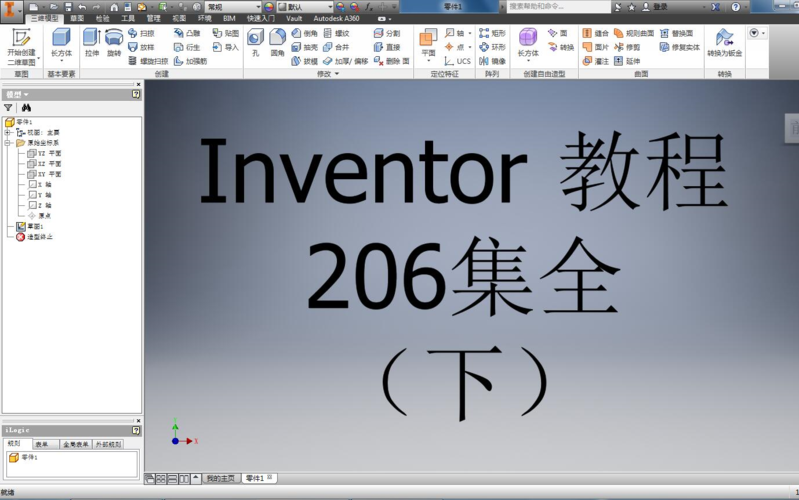The image size is (799, 500).
Task: Collapse the 原始坐标系 folder node
Action: [x=8, y=143]
